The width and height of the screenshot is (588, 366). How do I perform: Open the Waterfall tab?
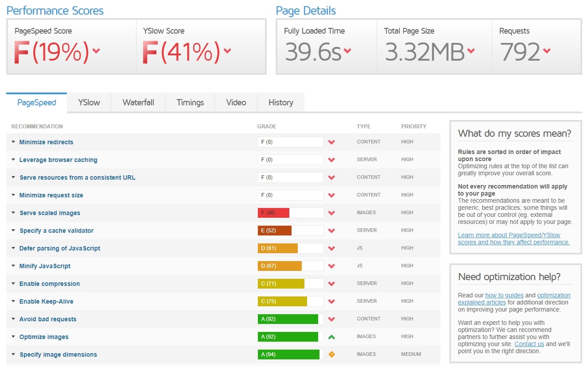point(138,103)
